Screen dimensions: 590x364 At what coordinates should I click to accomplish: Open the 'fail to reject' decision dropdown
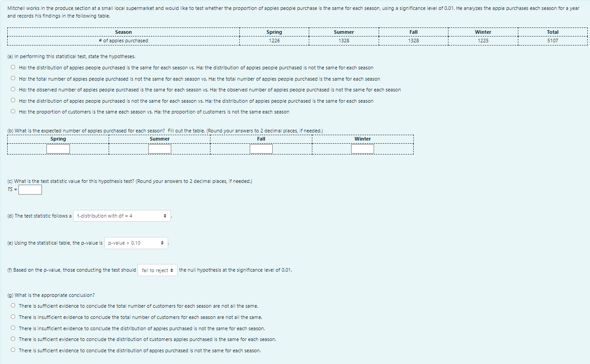coord(157,270)
